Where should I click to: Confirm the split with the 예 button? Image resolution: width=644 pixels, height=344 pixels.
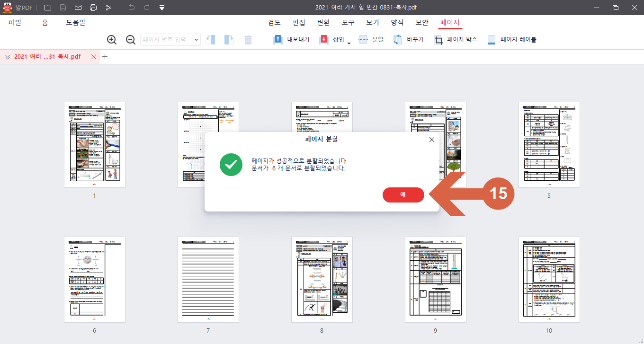[x=403, y=194]
